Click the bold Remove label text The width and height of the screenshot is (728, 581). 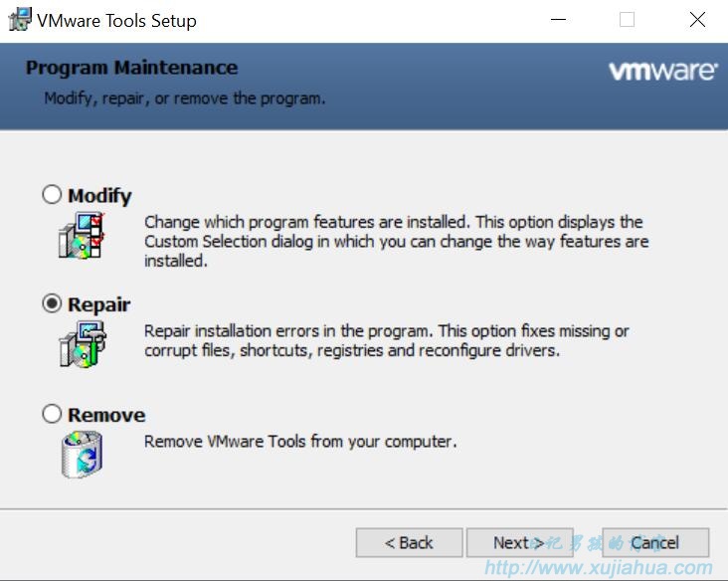(x=106, y=415)
